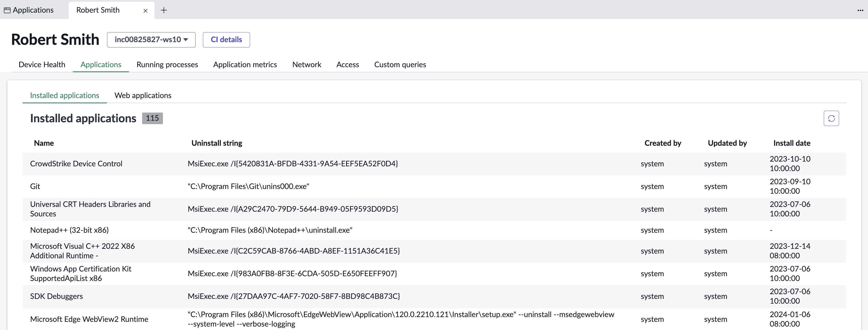Click the 115 count badge

pos(152,118)
